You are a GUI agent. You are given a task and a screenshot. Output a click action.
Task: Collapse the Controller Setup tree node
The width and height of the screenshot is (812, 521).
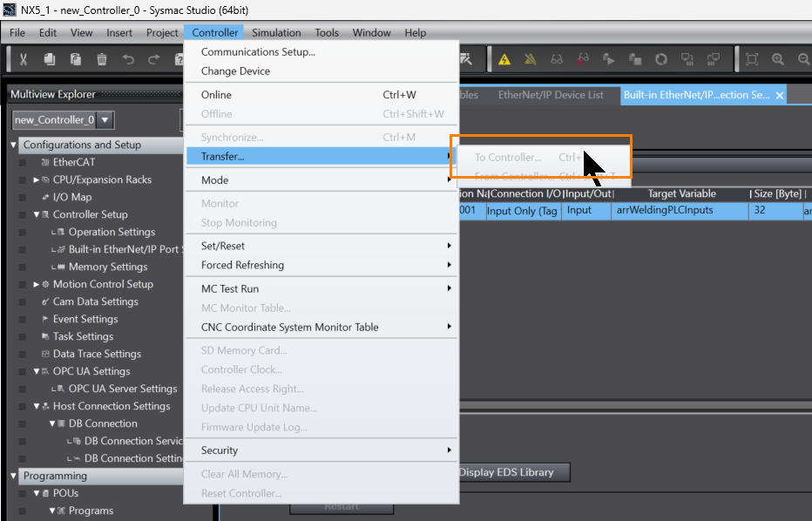click(x=37, y=214)
